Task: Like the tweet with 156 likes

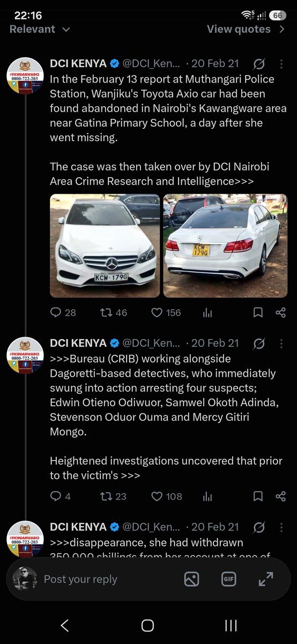Action: (x=166, y=312)
